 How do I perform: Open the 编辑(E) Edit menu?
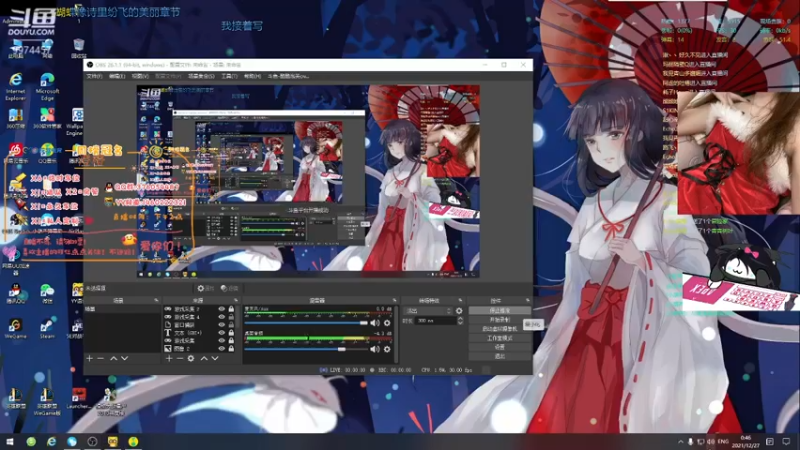tap(117, 76)
